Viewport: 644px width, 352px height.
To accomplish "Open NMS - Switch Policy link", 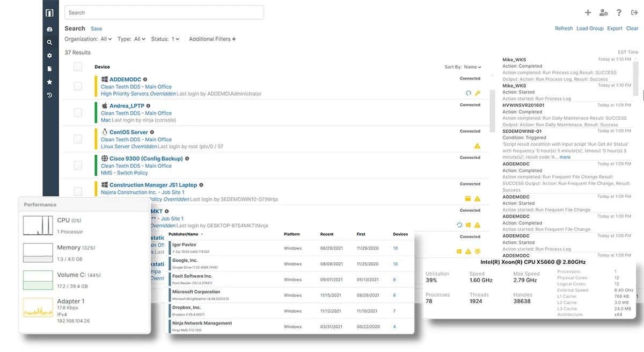I will (125, 173).
